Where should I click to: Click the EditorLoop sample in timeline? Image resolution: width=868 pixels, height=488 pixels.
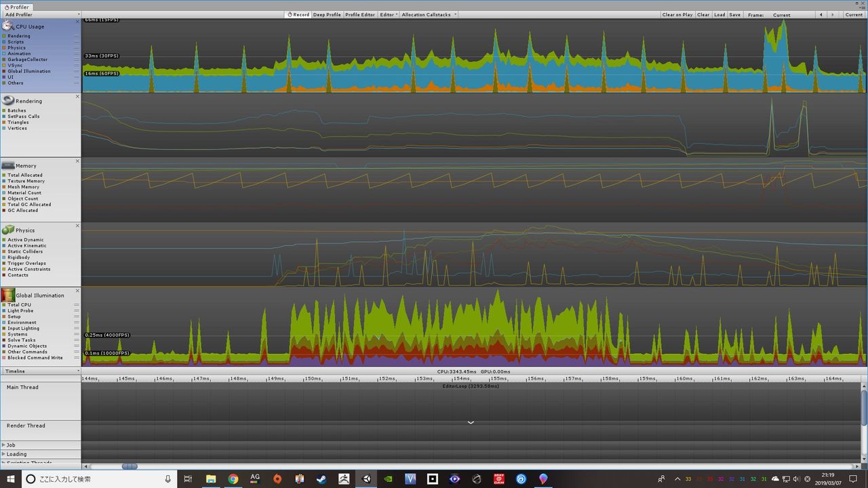[471, 386]
